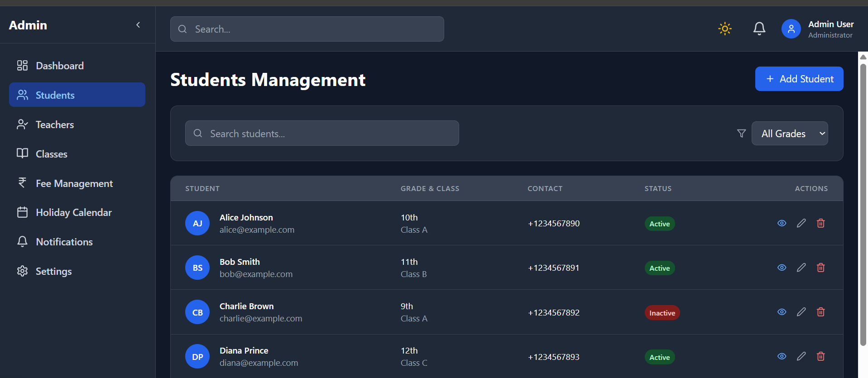Click the AJ avatar for Alice Johnson

[x=197, y=223]
